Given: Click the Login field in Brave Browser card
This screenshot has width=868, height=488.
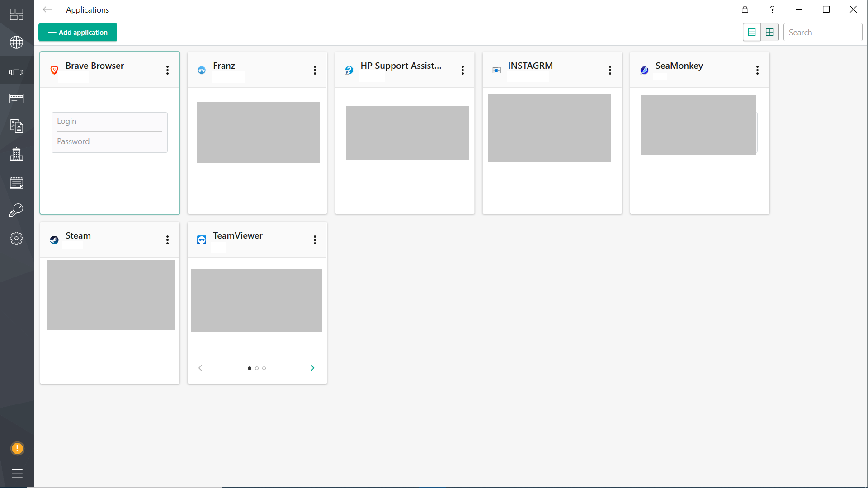Looking at the screenshot, I should click(x=109, y=121).
